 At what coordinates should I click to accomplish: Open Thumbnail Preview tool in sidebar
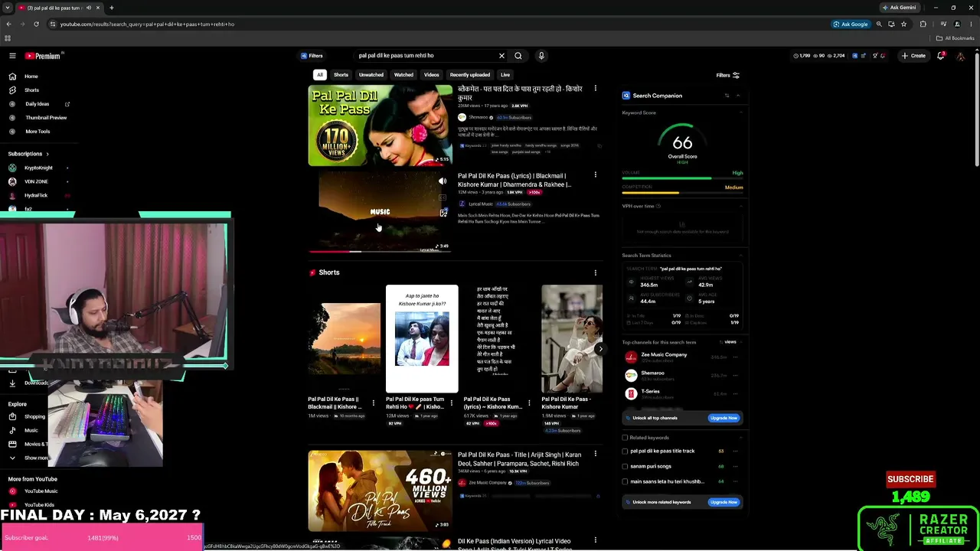click(46, 118)
